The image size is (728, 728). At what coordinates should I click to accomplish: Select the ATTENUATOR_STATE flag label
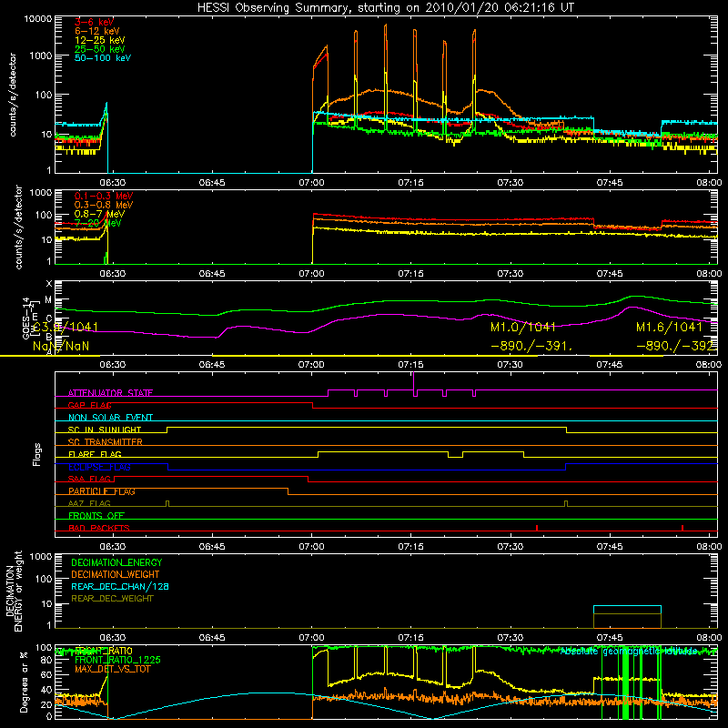110,393
